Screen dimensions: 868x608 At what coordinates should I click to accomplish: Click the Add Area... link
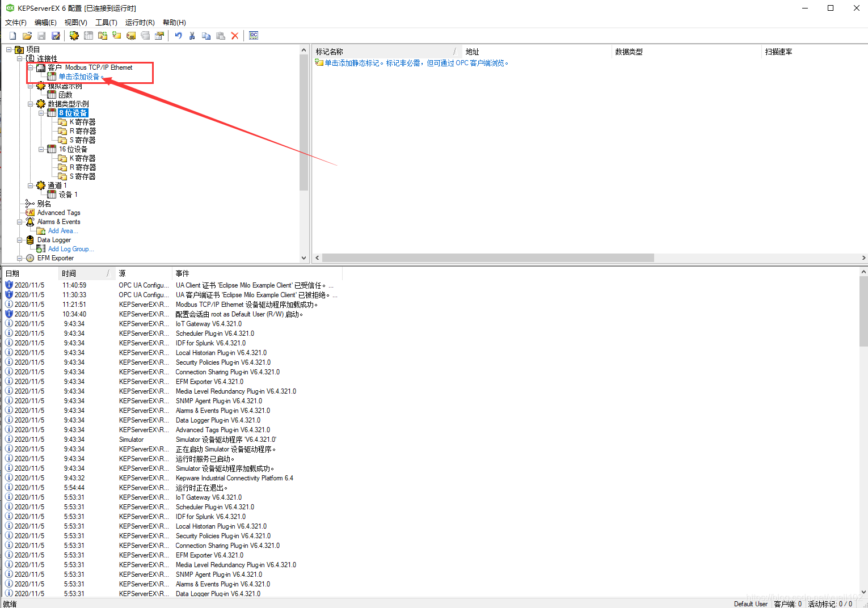63,231
